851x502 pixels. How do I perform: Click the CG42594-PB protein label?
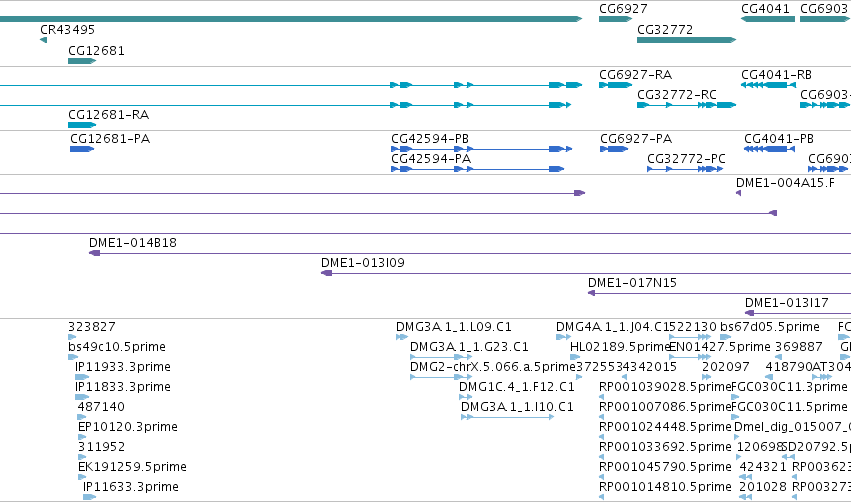pos(430,138)
